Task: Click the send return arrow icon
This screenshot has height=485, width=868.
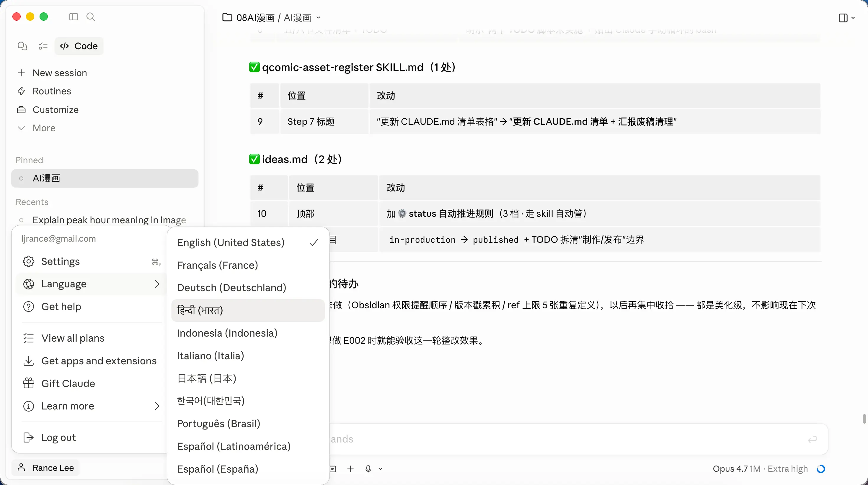Action: point(812,439)
